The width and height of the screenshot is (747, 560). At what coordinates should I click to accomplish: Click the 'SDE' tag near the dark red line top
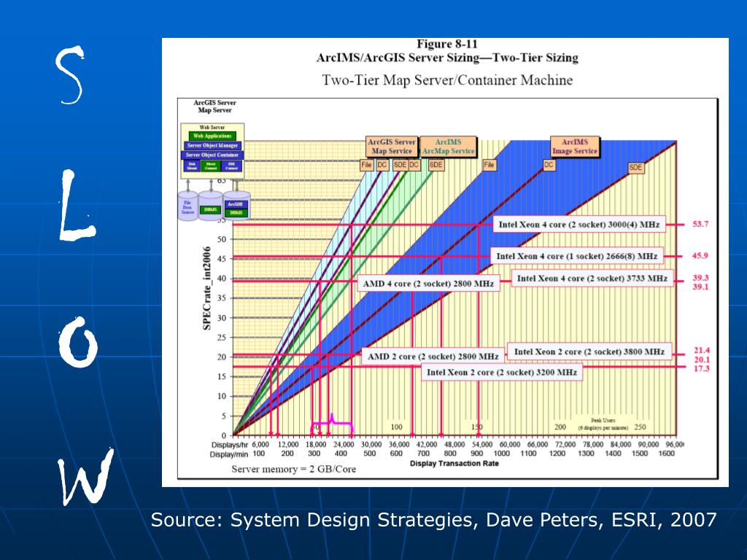coord(636,168)
